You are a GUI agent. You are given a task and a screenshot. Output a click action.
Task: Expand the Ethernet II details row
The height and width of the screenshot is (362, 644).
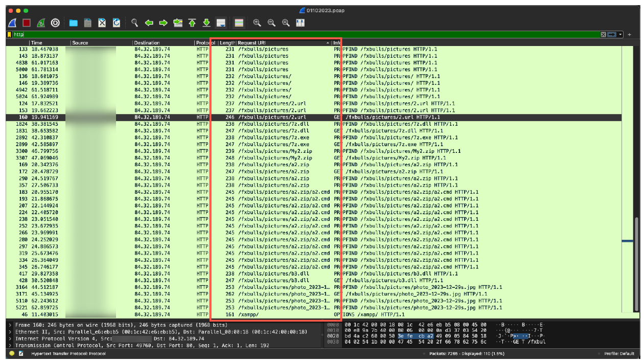pos(11,332)
